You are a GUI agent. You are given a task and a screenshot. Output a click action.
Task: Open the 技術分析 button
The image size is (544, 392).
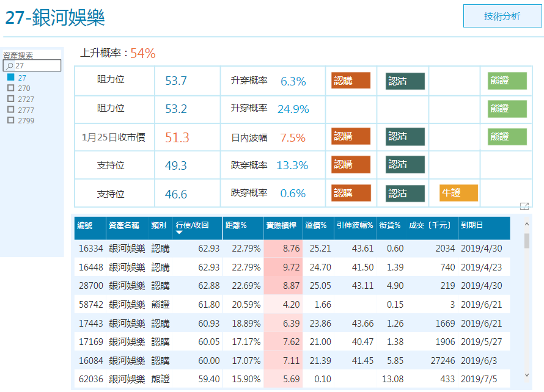(502, 16)
